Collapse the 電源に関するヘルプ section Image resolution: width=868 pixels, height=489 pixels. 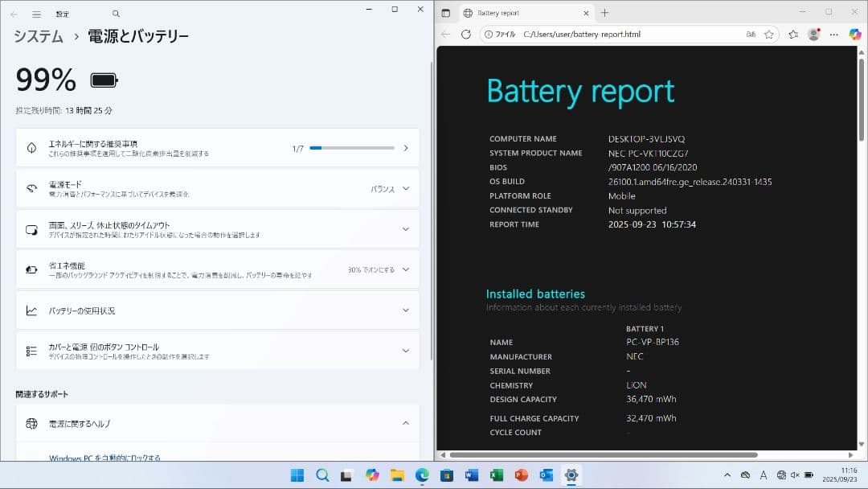(406, 423)
